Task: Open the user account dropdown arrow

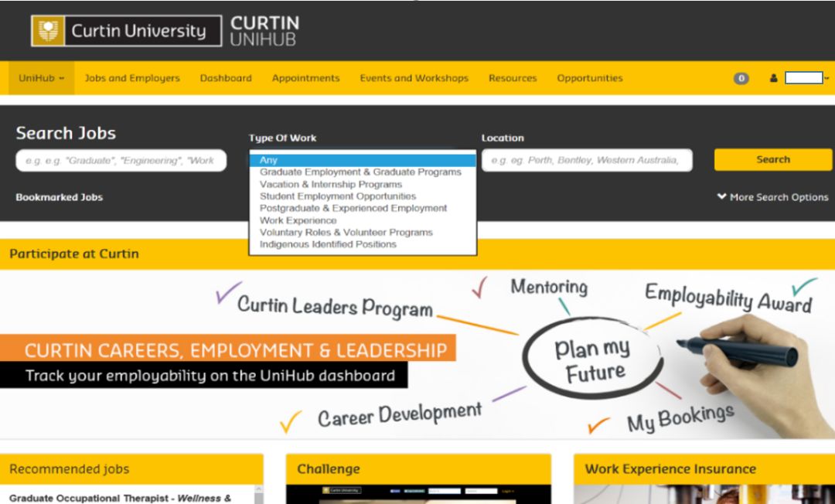Action: point(826,78)
